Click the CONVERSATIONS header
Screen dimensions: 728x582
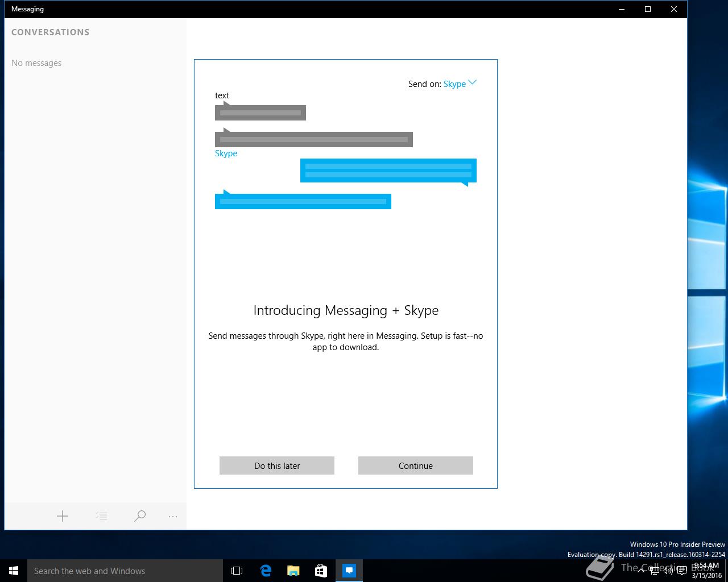coord(50,32)
